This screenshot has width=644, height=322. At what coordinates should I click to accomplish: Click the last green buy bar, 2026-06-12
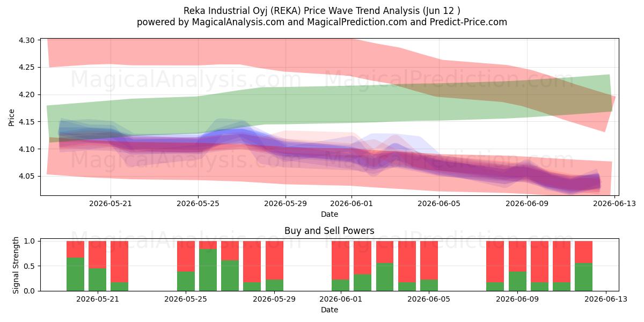583,277
